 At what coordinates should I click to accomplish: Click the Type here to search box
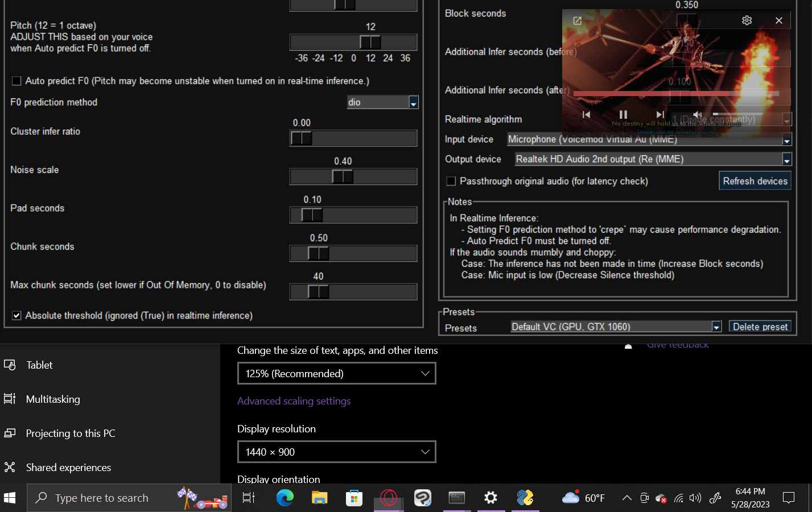click(x=129, y=498)
